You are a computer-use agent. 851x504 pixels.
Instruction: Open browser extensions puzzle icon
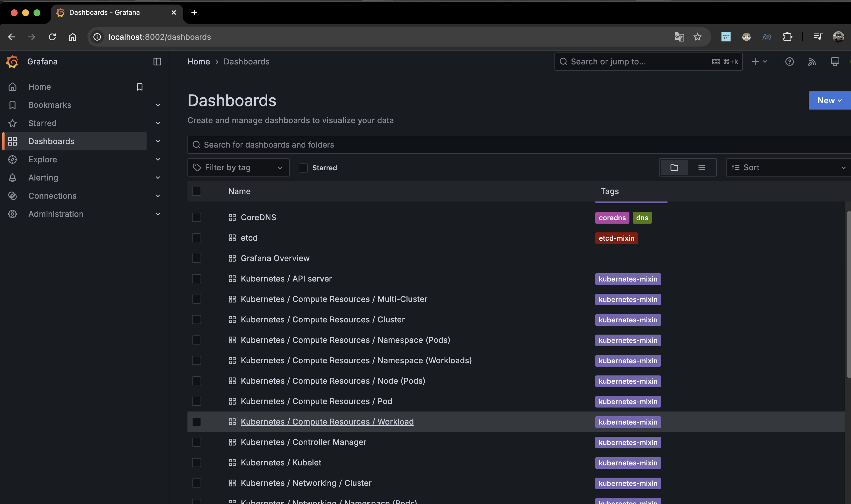tap(787, 37)
